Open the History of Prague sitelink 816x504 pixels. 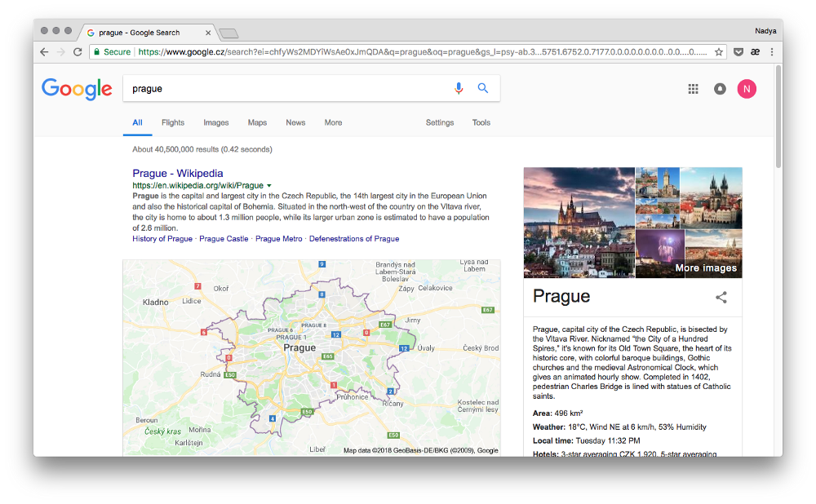[162, 239]
